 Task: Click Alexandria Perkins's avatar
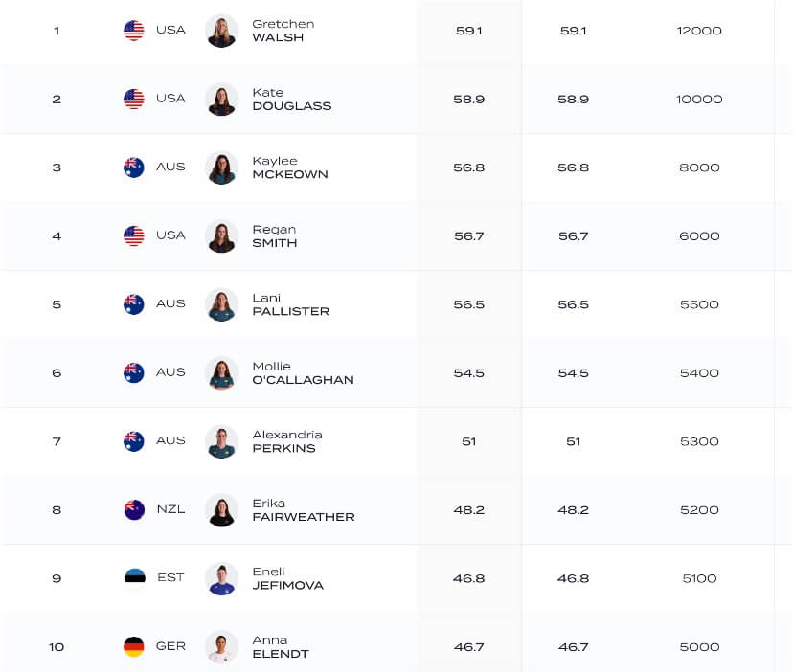point(221,441)
